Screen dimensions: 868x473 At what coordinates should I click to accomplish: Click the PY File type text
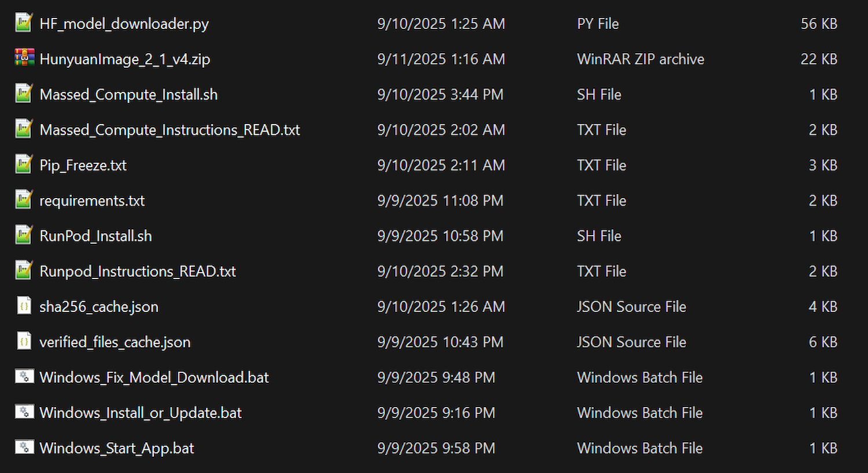coord(598,24)
